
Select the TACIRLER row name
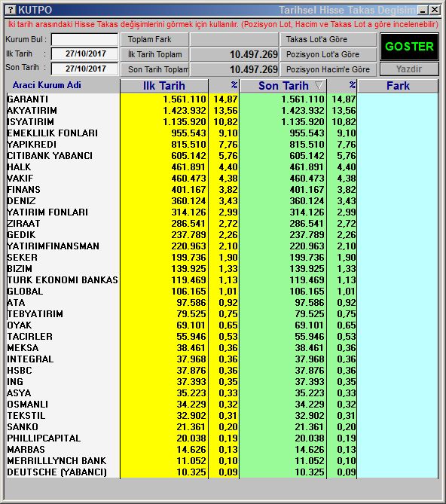[30, 337]
